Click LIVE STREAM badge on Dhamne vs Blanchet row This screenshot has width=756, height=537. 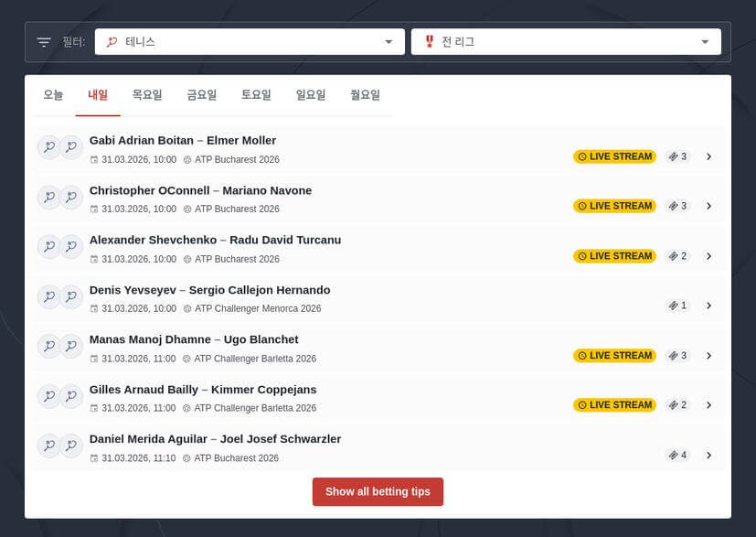614,355
